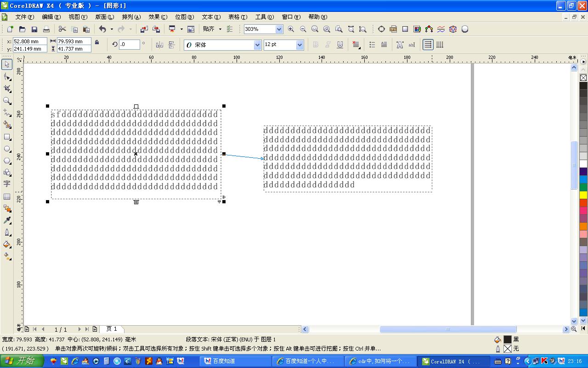Select the Polygon tool
The height and width of the screenshot is (368, 588).
[x=7, y=161]
